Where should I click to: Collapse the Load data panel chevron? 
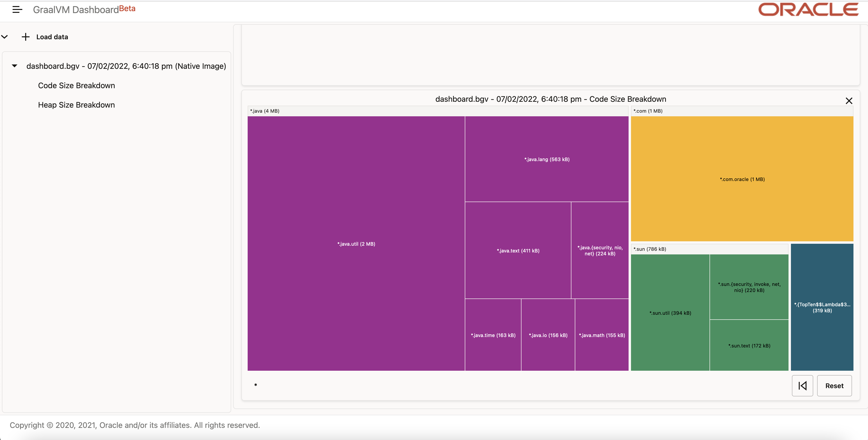[4, 37]
